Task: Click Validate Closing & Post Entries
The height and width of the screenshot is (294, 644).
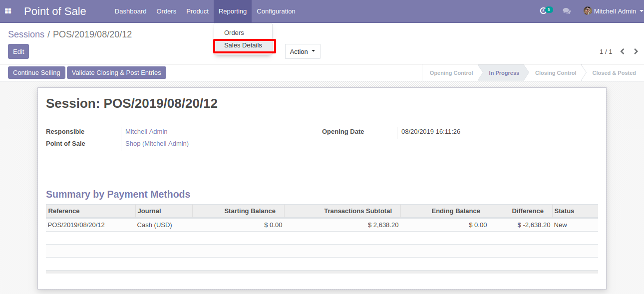Action: [116, 72]
